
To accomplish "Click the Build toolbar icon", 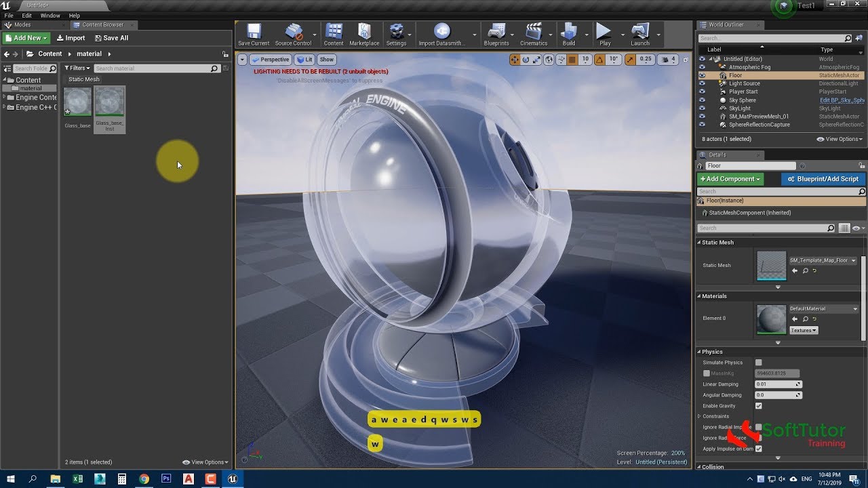I will 569,35.
